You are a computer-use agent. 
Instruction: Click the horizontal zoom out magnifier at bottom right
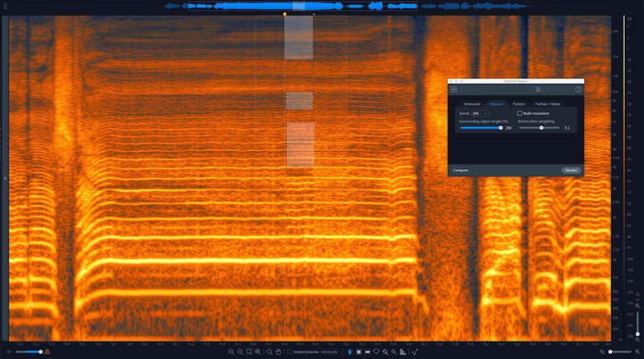coord(602,352)
